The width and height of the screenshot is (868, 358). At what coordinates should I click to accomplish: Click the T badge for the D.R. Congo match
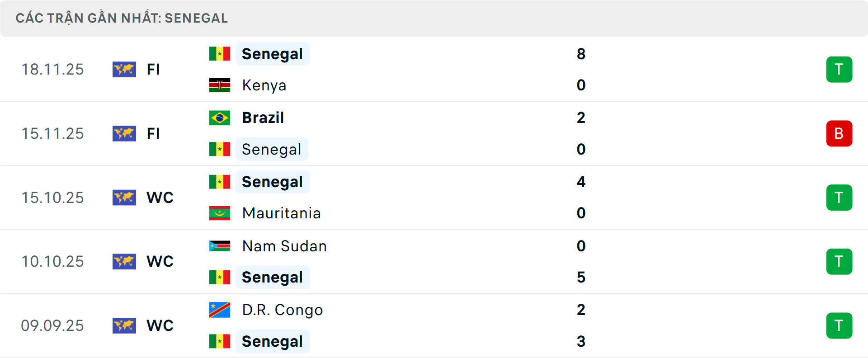tap(840, 325)
